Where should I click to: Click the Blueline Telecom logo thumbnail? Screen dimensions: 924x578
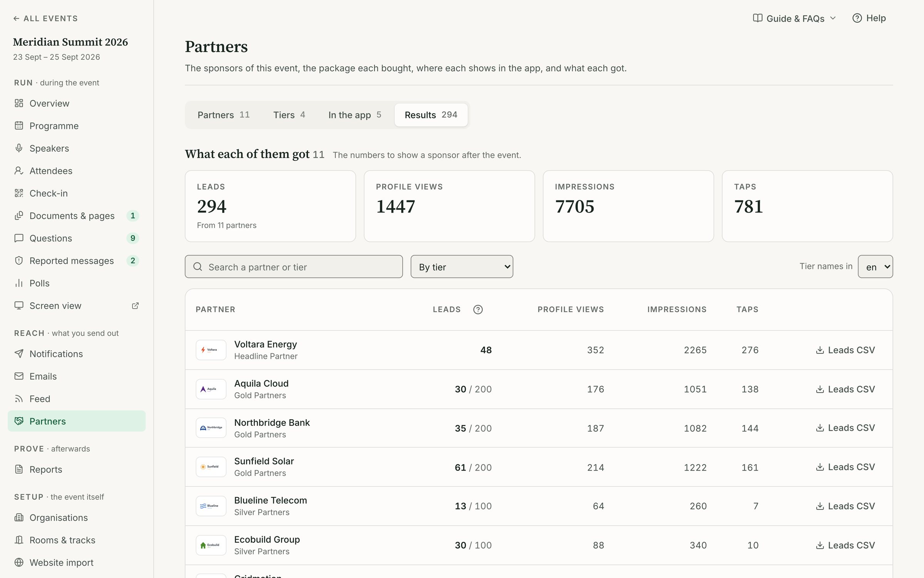click(x=211, y=506)
